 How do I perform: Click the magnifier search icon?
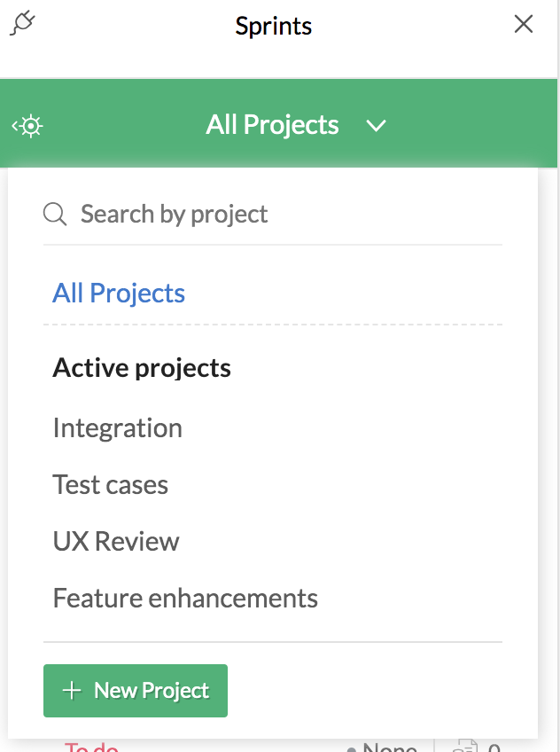55,214
